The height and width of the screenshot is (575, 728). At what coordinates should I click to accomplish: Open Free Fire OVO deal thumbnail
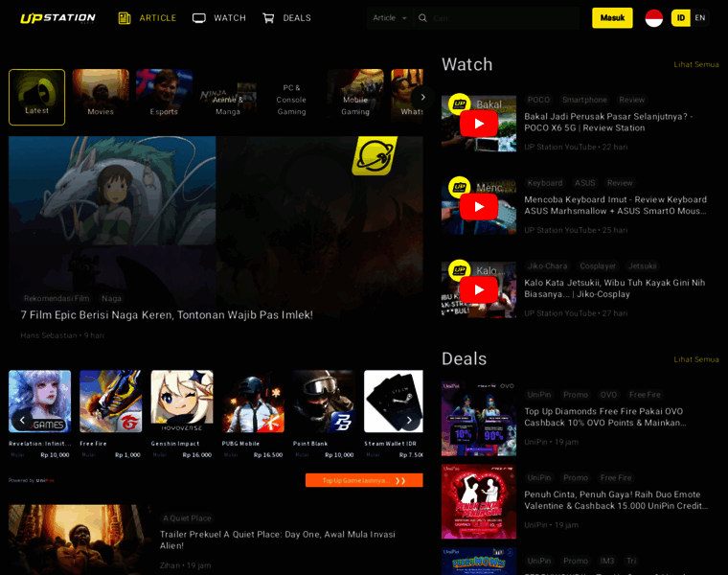[479, 419]
